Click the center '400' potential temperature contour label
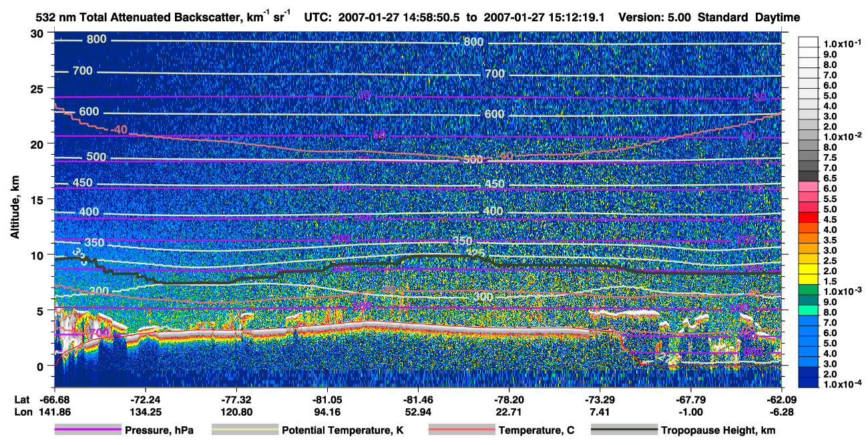Viewport: 868px width, 445px height. [493, 211]
